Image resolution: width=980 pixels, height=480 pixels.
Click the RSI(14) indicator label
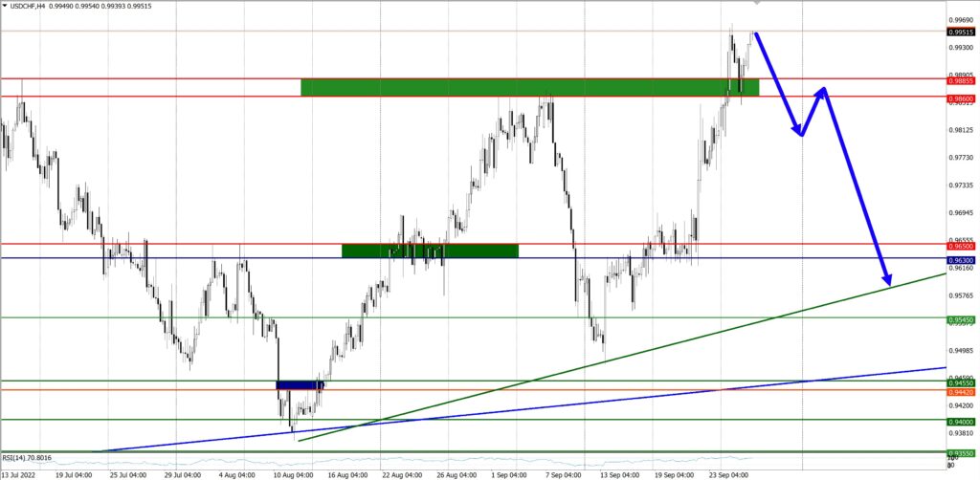point(27,458)
